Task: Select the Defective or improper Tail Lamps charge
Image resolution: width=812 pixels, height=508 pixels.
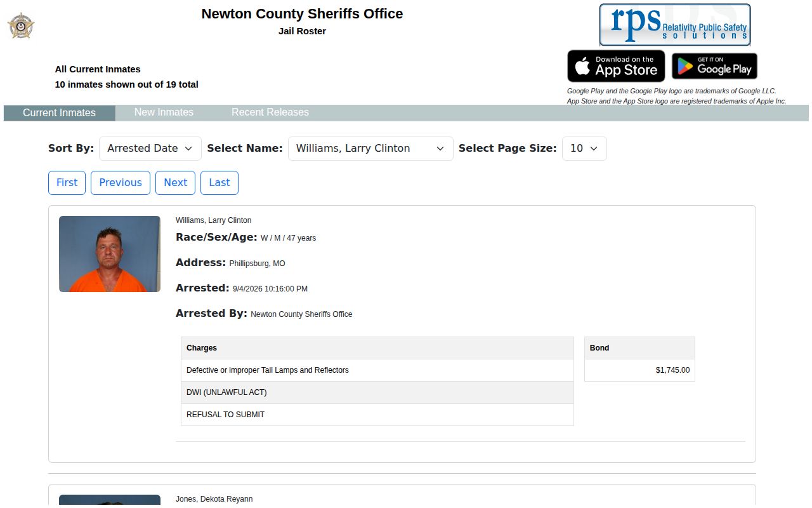Action: [x=377, y=370]
